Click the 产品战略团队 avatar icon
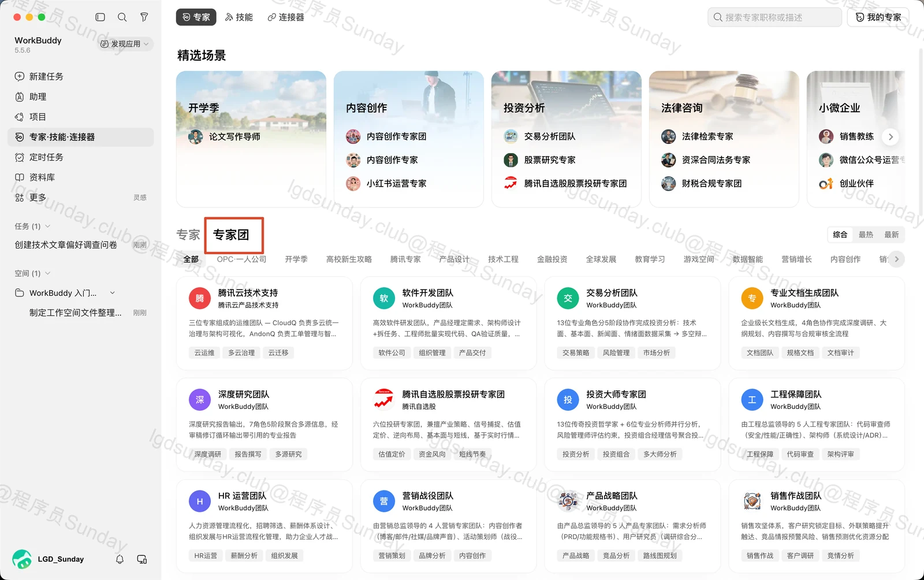The width and height of the screenshot is (924, 580). point(568,501)
